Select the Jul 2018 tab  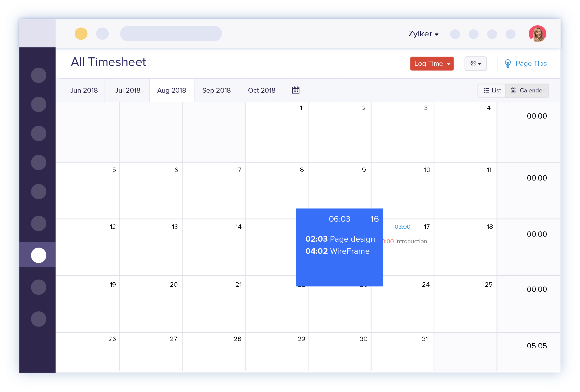tap(128, 91)
